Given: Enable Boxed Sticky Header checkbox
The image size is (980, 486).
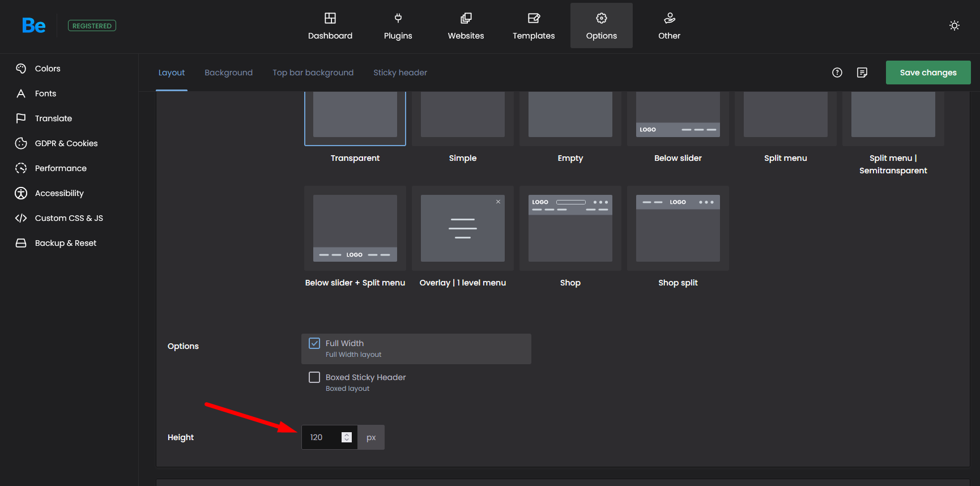Looking at the screenshot, I should tap(314, 377).
